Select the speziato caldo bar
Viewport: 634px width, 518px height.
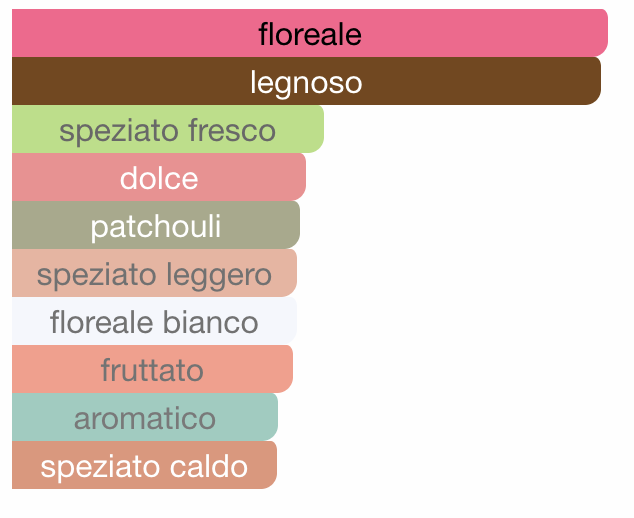tap(144, 465)
